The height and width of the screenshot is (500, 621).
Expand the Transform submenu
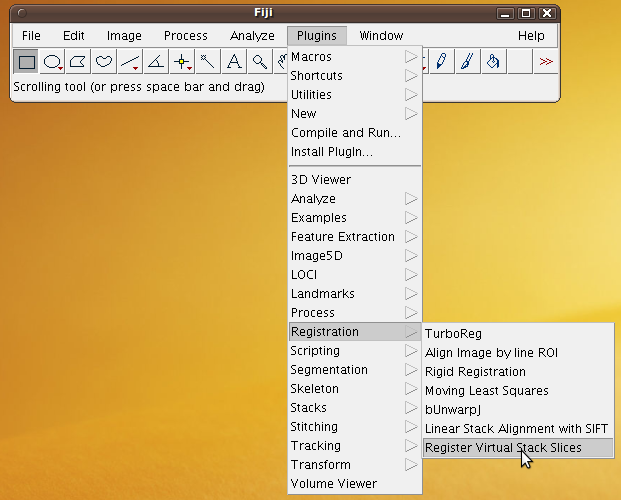point(354,465)
